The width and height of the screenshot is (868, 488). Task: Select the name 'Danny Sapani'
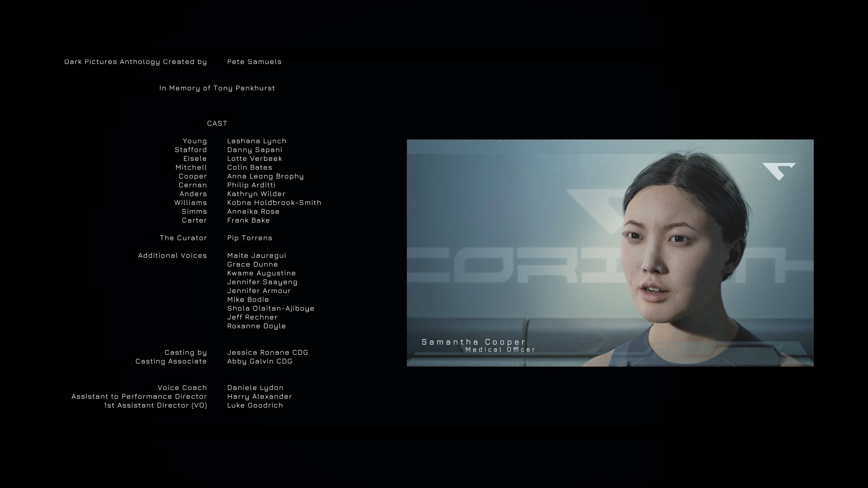click(x=255, y=150)
